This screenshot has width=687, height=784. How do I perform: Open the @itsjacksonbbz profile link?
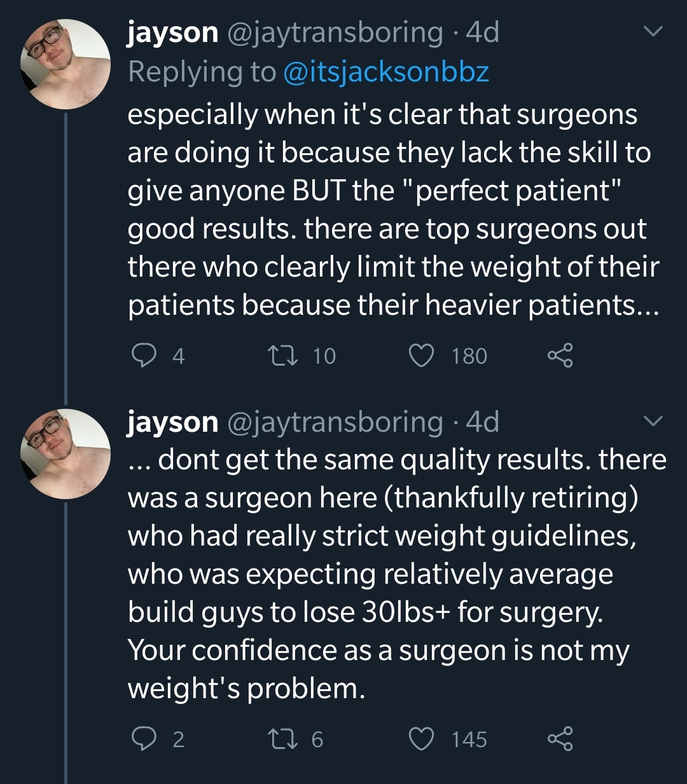coord(385,72)
